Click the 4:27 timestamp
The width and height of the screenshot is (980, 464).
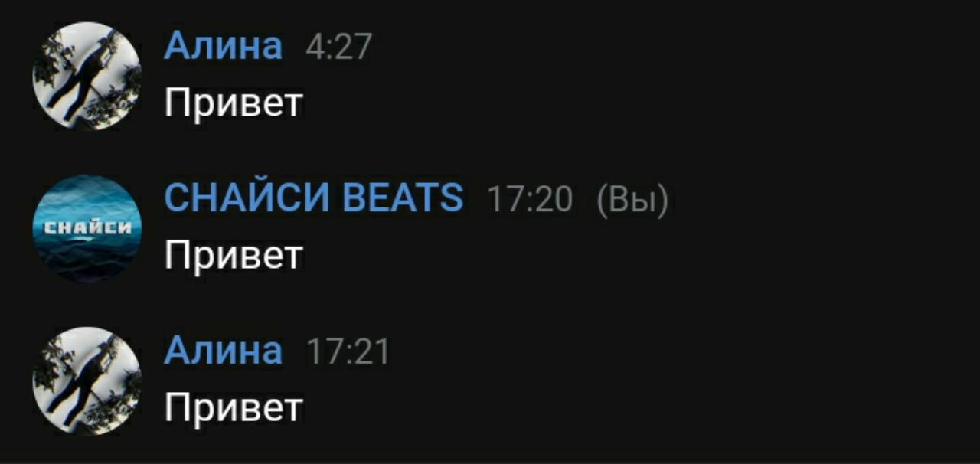pos(338,47)
